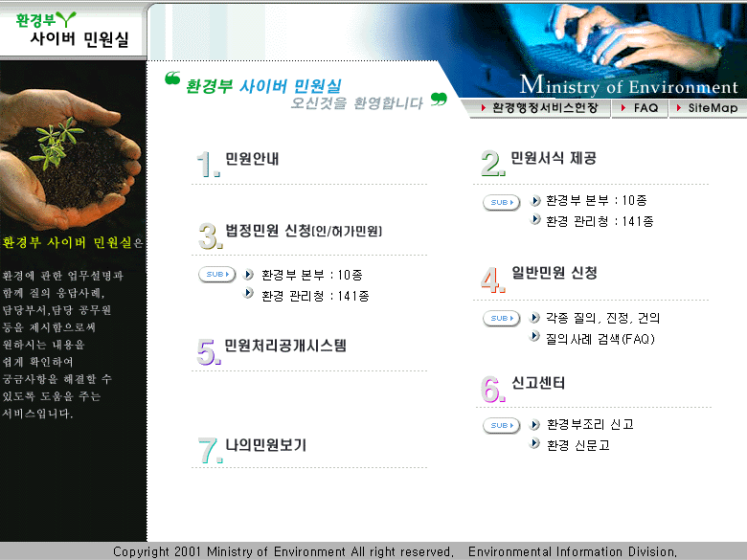The image size is (747, 560).
Task: Open 환경부조리 신고 link
Action: point(589,424)
